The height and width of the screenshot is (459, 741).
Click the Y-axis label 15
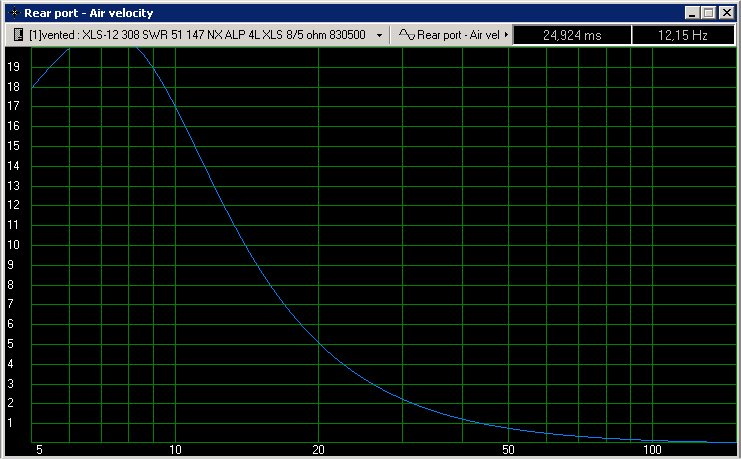pyautogui.click(x=13, y=146)
